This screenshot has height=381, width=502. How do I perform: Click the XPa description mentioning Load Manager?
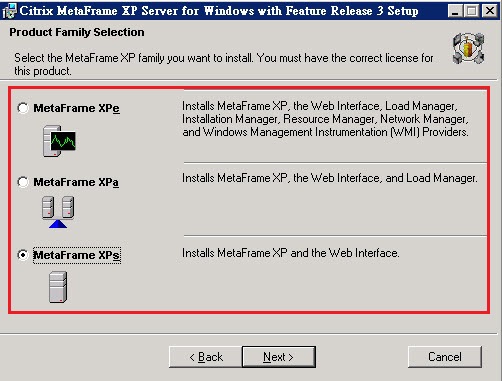[x=330, y=178]
